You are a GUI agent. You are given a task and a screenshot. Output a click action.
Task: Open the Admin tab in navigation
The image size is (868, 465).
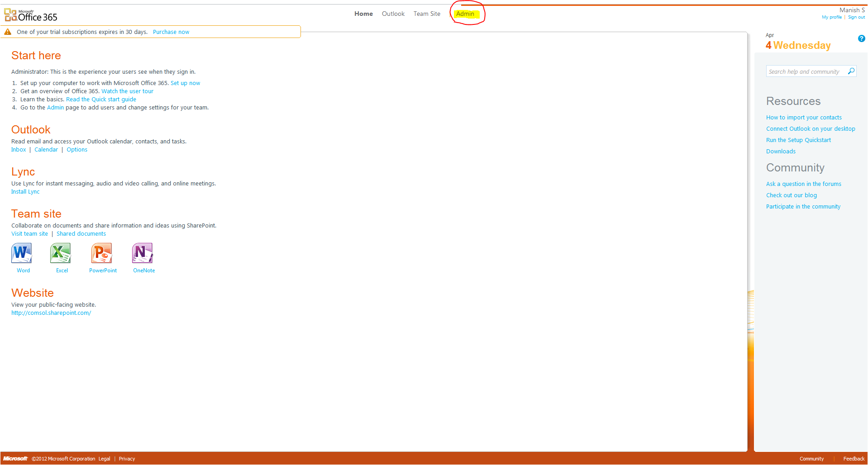coord(465,14)
